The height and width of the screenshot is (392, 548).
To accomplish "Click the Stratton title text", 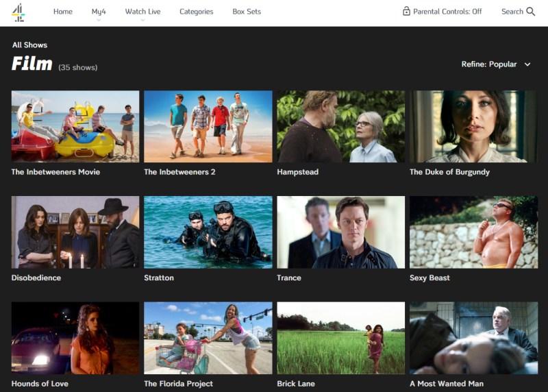I will 159,278.
